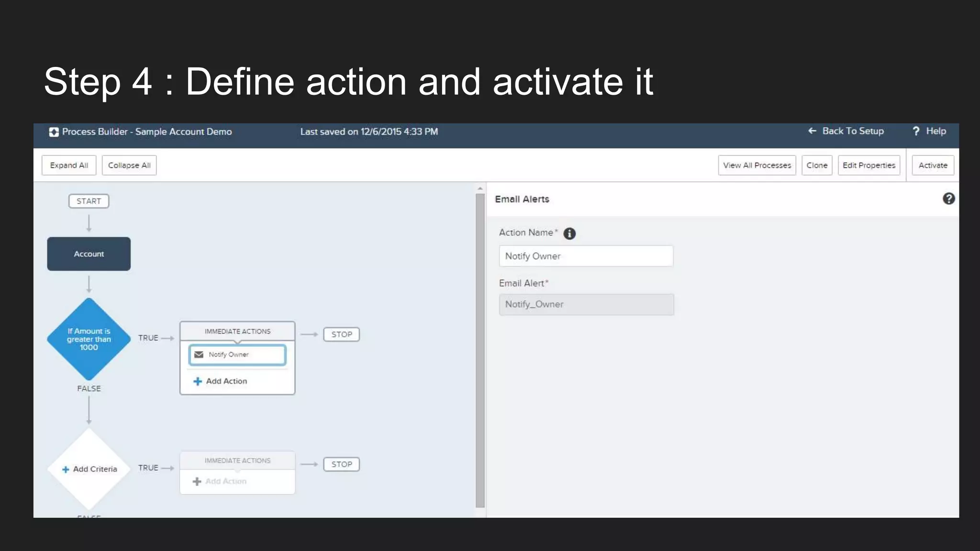
Task: Click inside the Action Name input field
Action: (x=586, y=256)
